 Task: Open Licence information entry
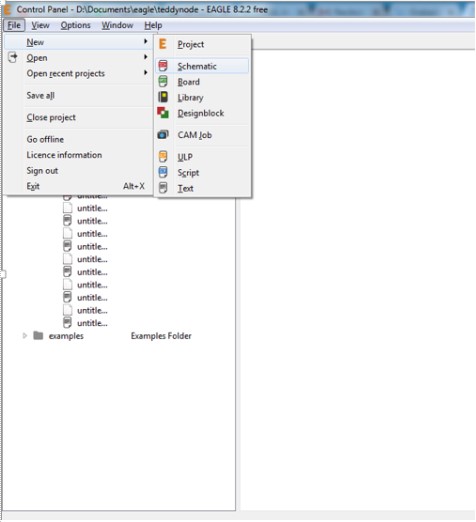[x=79, y=155]
